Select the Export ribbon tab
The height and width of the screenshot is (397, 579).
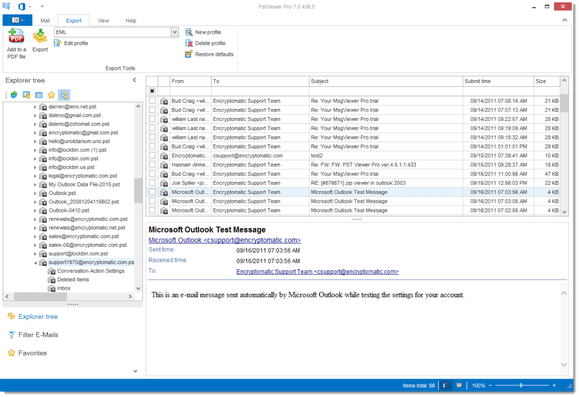tap(73, 21)
